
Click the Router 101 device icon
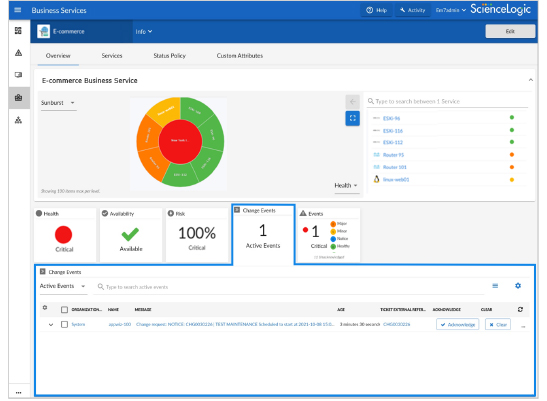pos(376,167)
